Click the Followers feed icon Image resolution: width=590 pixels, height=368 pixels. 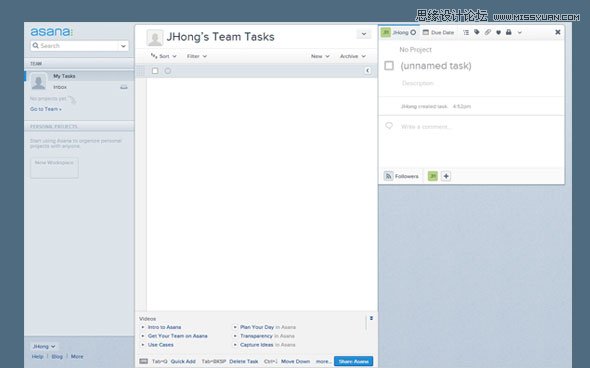(x=388, y=176)
